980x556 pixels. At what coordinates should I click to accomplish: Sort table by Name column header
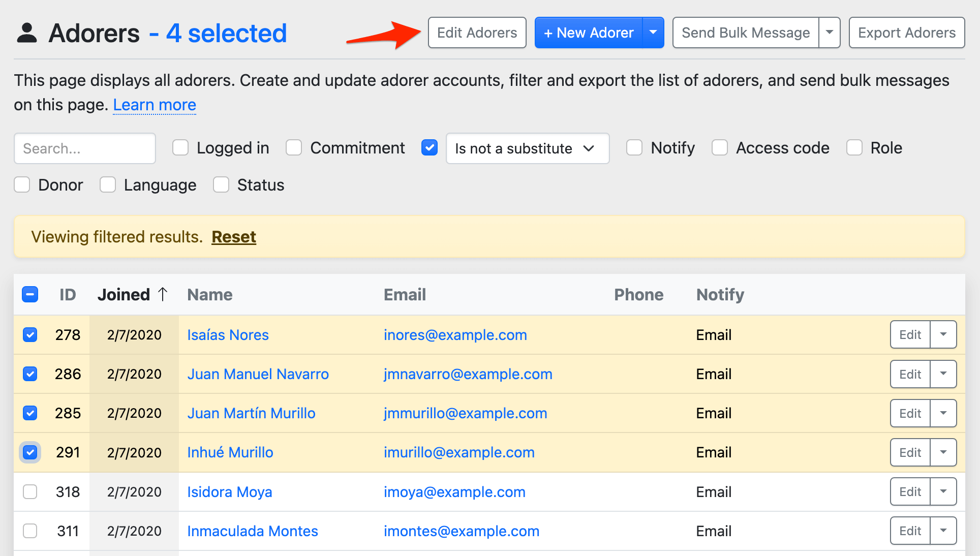click(209, 294)
